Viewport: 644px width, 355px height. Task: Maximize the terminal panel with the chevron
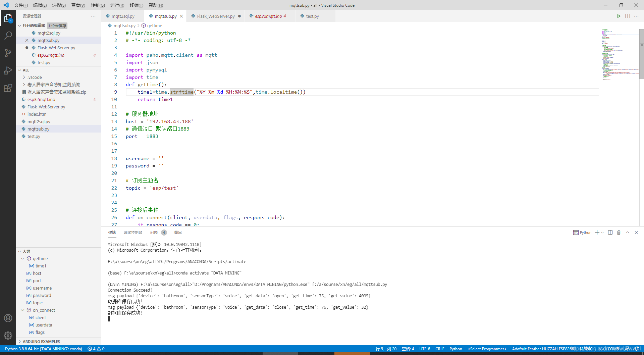coord(627,232)
